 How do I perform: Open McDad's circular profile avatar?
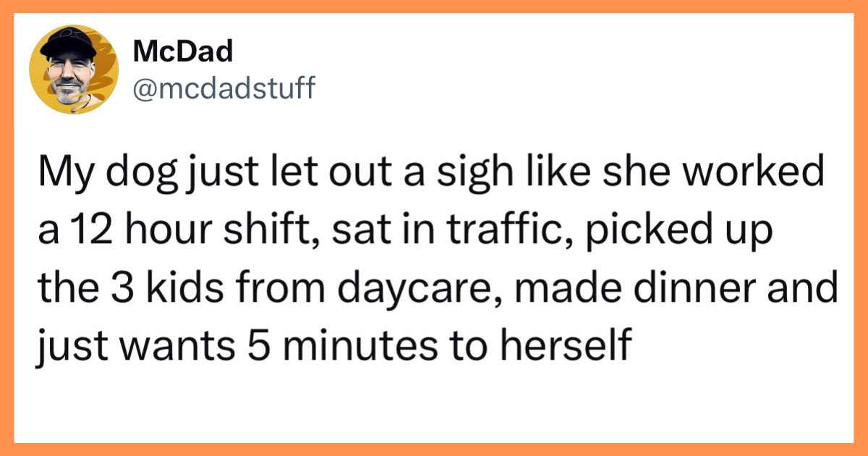tap(74, 69)
